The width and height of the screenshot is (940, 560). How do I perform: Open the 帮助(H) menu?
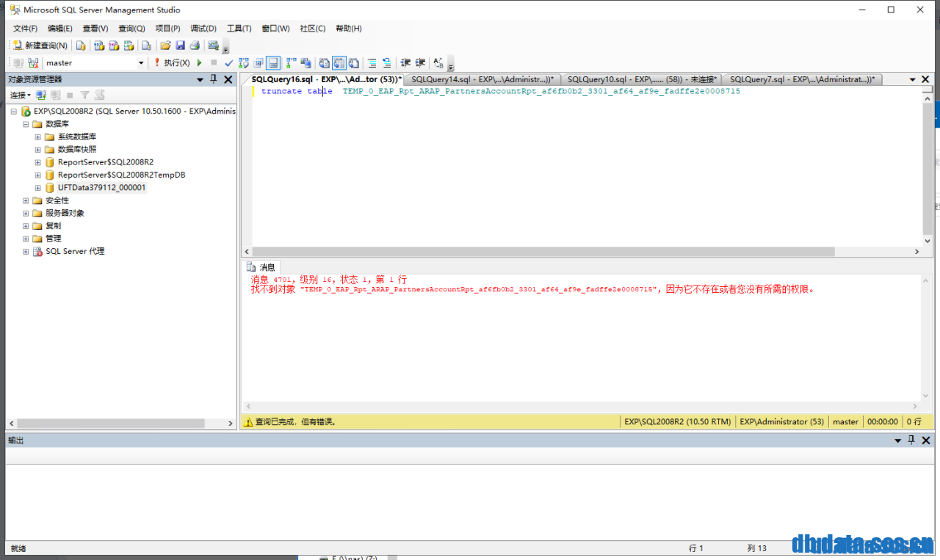click(348, 29)
